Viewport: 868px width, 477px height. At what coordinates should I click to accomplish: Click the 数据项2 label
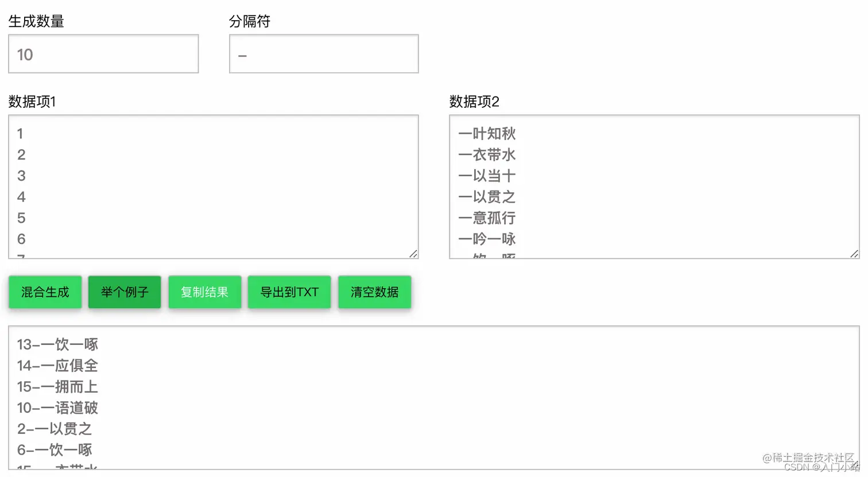(475, 102)
